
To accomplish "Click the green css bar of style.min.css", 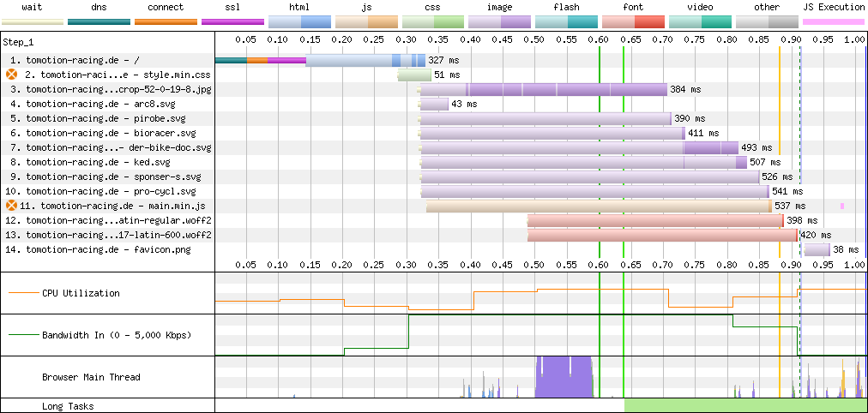I will [414, 75].
